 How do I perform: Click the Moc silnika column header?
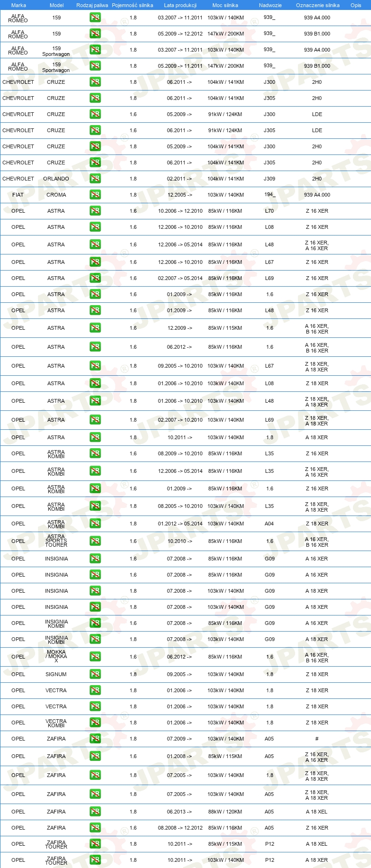click(x=225, y=5)
